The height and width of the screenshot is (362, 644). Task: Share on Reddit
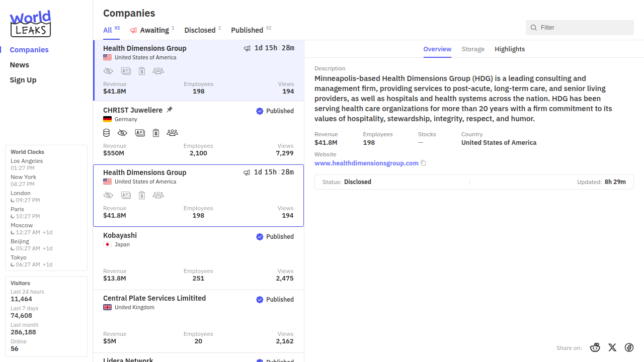click(595, 347)
